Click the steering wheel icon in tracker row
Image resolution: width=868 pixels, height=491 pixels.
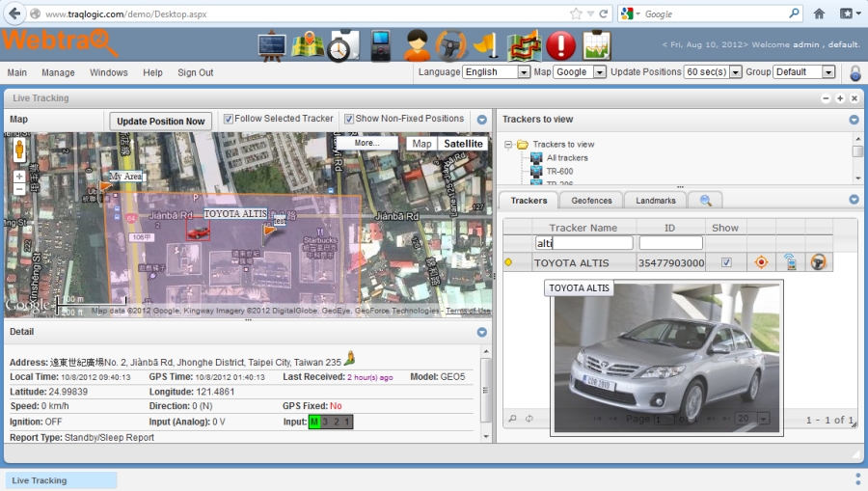[x=818, y=261]
